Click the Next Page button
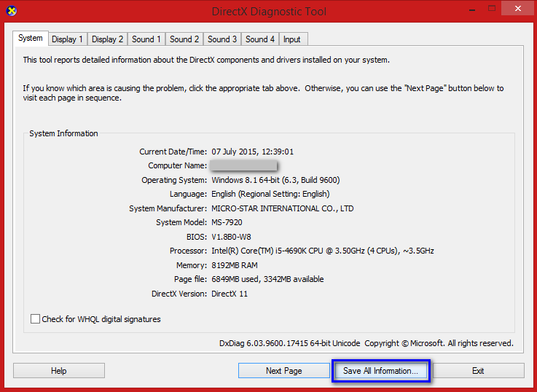 point(284,370)
